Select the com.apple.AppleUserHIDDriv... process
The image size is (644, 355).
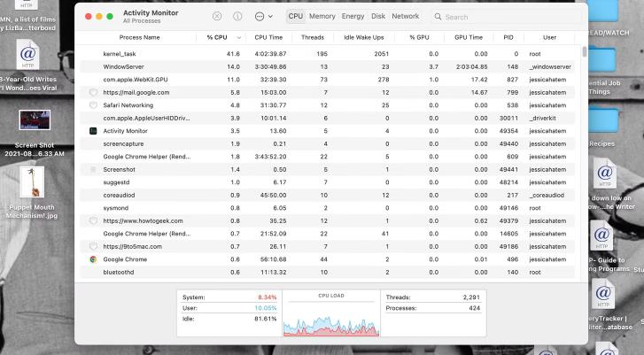[328, 119]
